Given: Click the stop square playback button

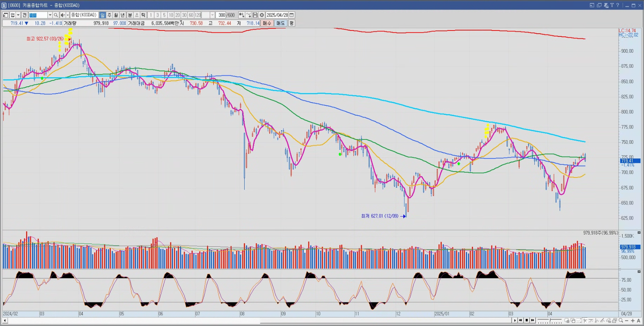Looking at the screenshot, I should pos(526,320).
